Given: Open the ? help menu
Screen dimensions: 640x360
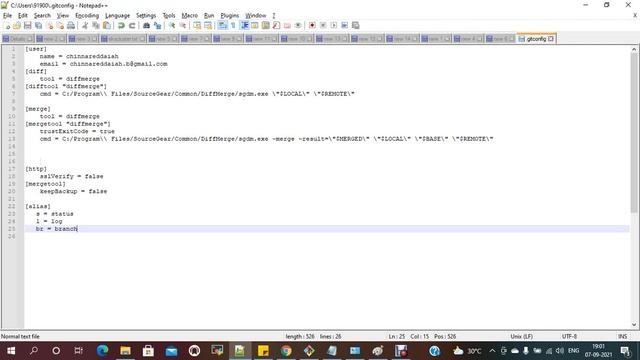Looking at the screenshot, I should 274,16.
